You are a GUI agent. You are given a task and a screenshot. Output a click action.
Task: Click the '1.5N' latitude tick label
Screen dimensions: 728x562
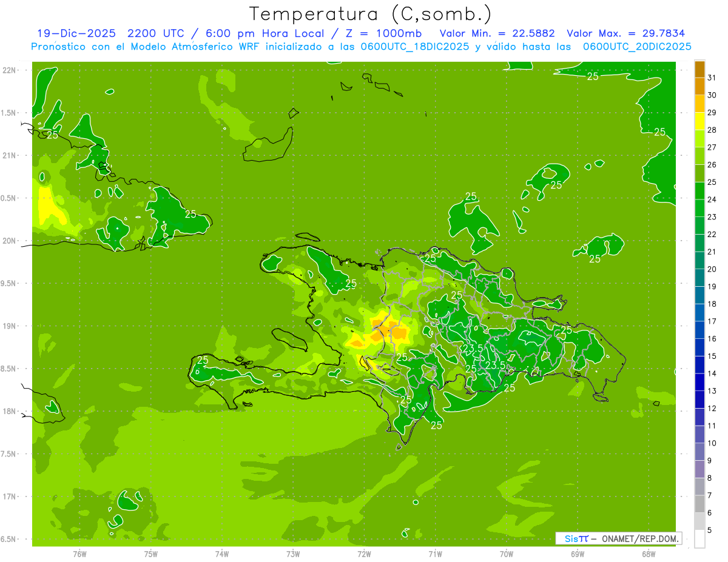click(9, 113)
